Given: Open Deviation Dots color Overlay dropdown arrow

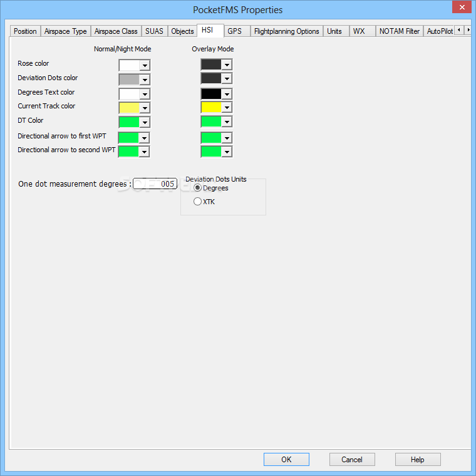Looking at the screenshot, I should tap(227, 79).
